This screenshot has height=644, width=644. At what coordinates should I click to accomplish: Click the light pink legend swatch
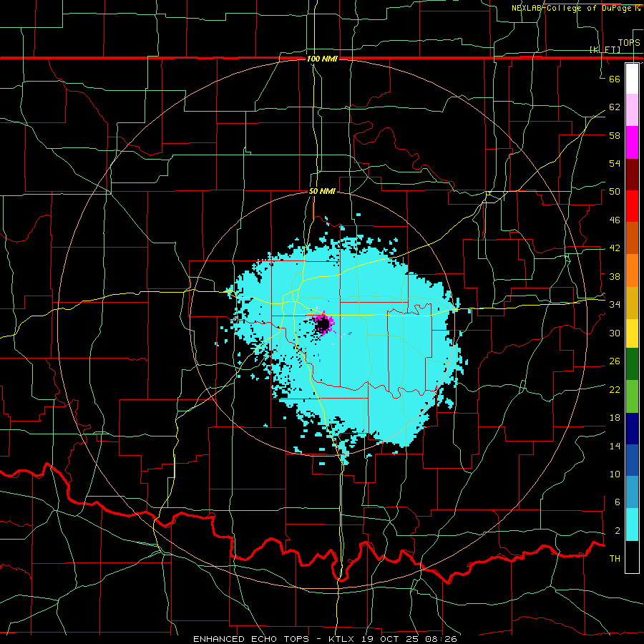[632, 110]
